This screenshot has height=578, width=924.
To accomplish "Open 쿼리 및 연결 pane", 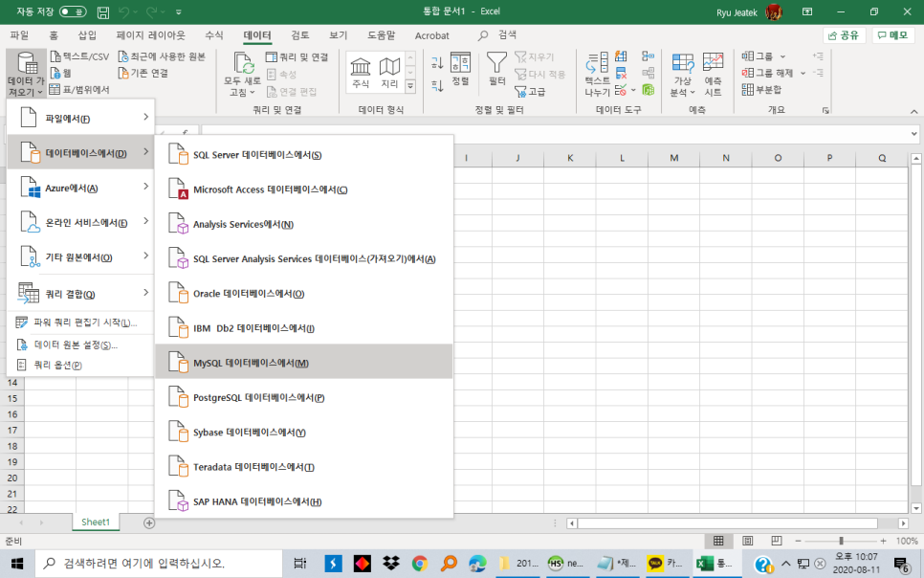I will [x=297, y=57].
